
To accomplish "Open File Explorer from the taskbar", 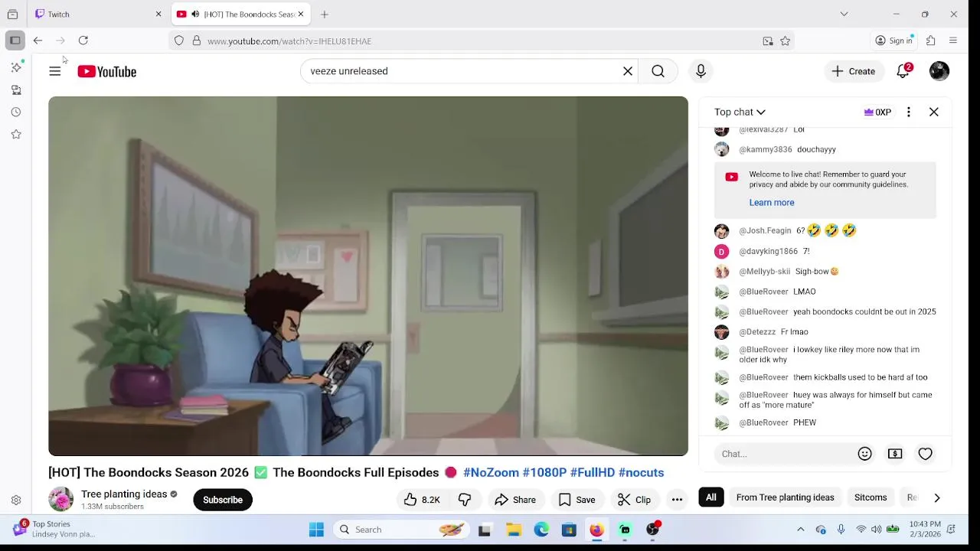I will click(514, 530).
